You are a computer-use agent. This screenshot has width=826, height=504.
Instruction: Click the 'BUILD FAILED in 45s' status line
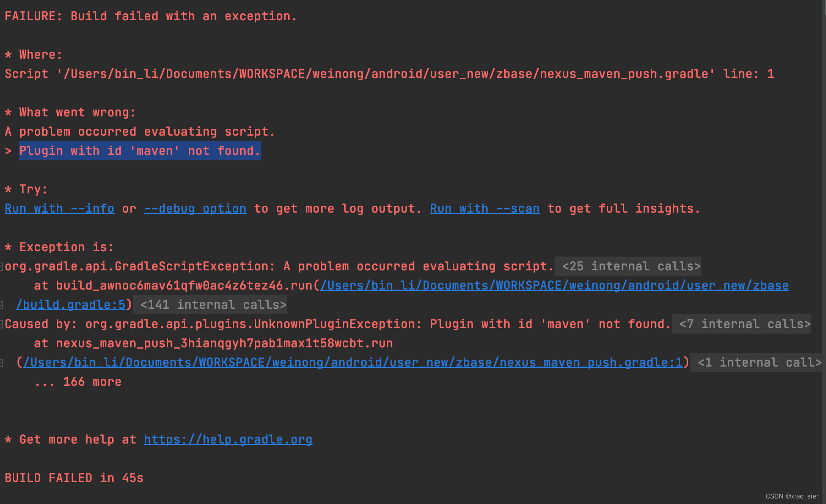(74, 477)
